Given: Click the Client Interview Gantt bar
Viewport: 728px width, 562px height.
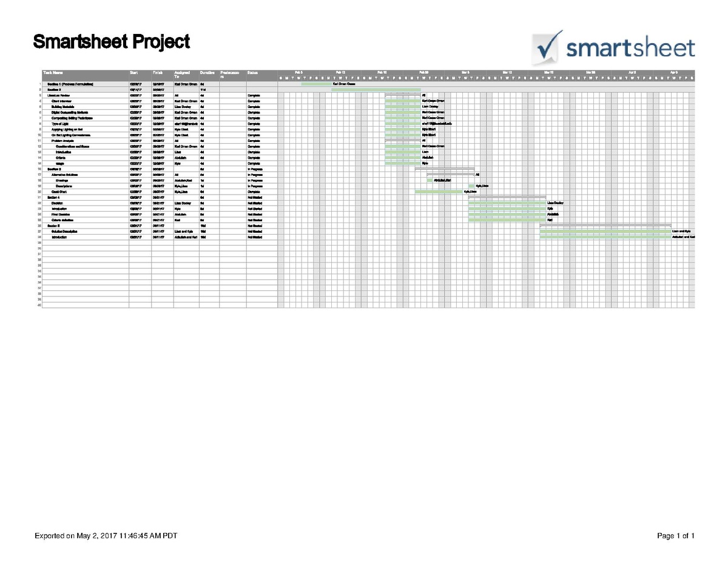Looking at the screenshot, I should click(x=403, y=101).
